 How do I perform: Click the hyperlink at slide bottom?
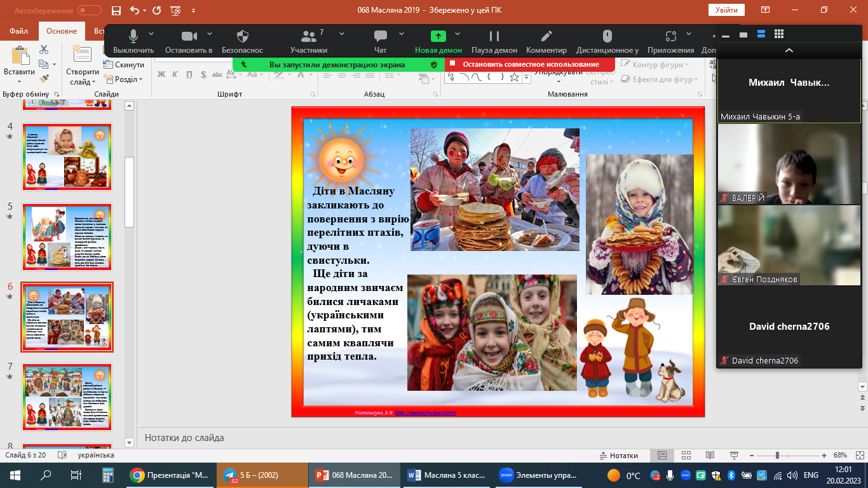point(425,412)
